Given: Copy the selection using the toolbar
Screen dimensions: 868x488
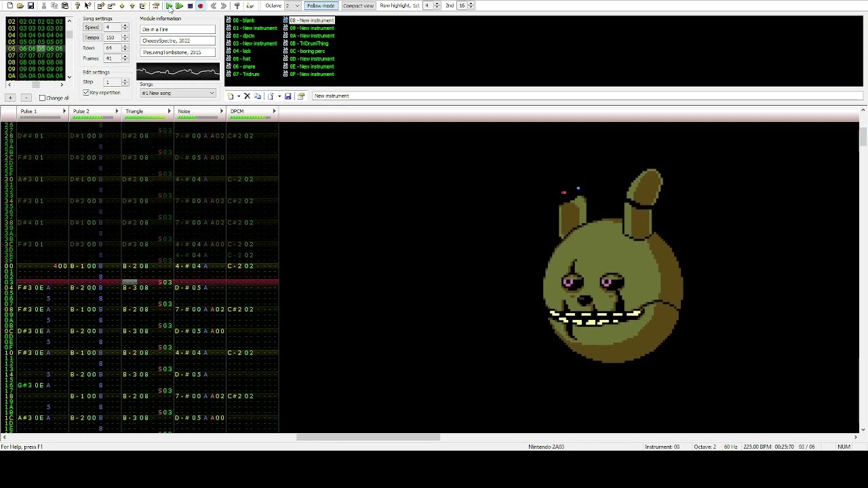Looking at the screenshot, I should click(x=54, y=5).
